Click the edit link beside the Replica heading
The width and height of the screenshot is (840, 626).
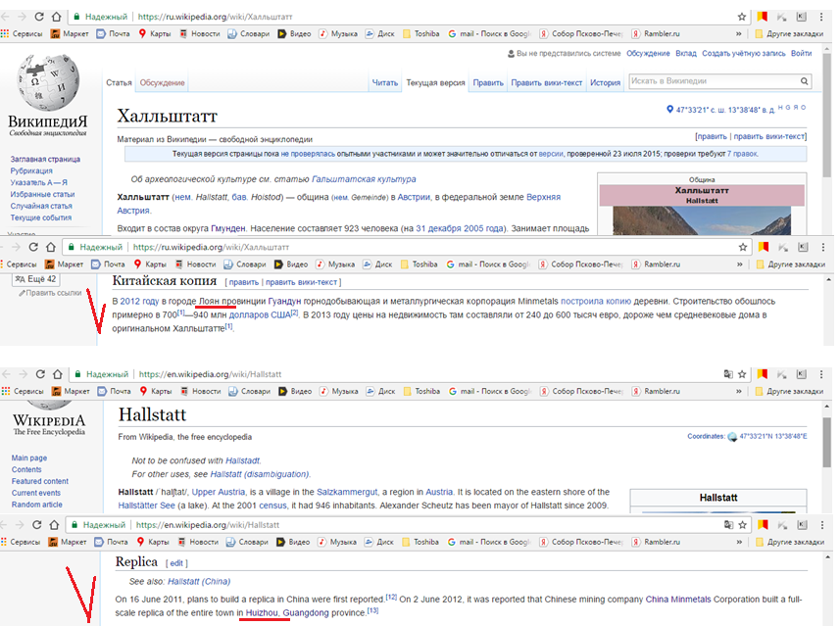pos(176,563)
